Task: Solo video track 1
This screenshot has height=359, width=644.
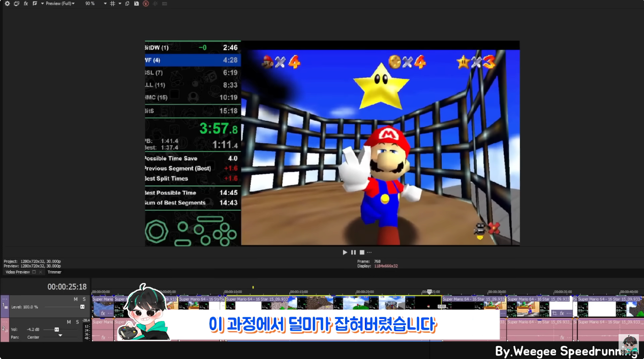Action: (x=84, y=299)
